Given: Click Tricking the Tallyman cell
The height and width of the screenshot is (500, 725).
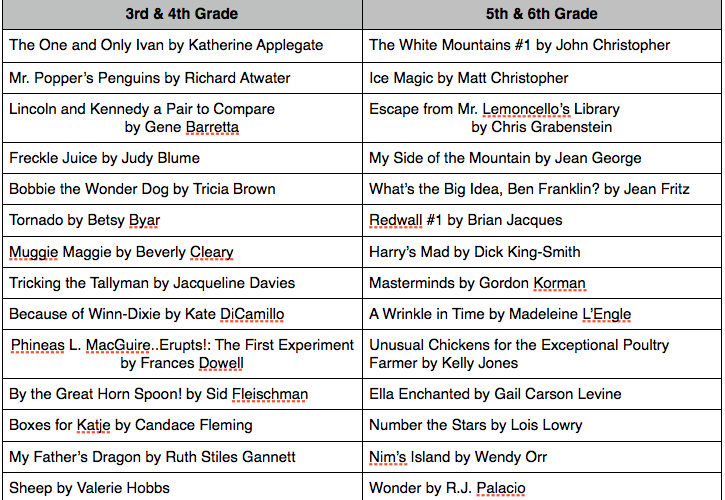Looking at the screenshot, I should [182, 283].
